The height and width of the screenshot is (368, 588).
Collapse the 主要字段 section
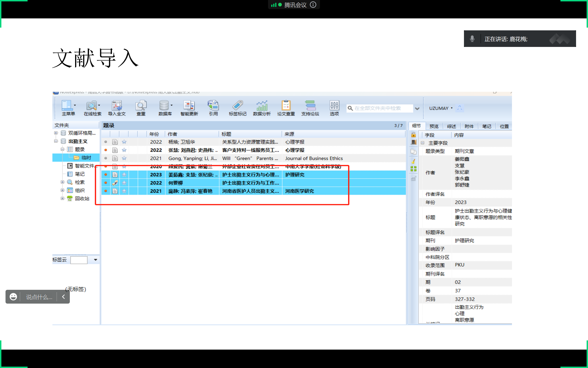(423, 143)
